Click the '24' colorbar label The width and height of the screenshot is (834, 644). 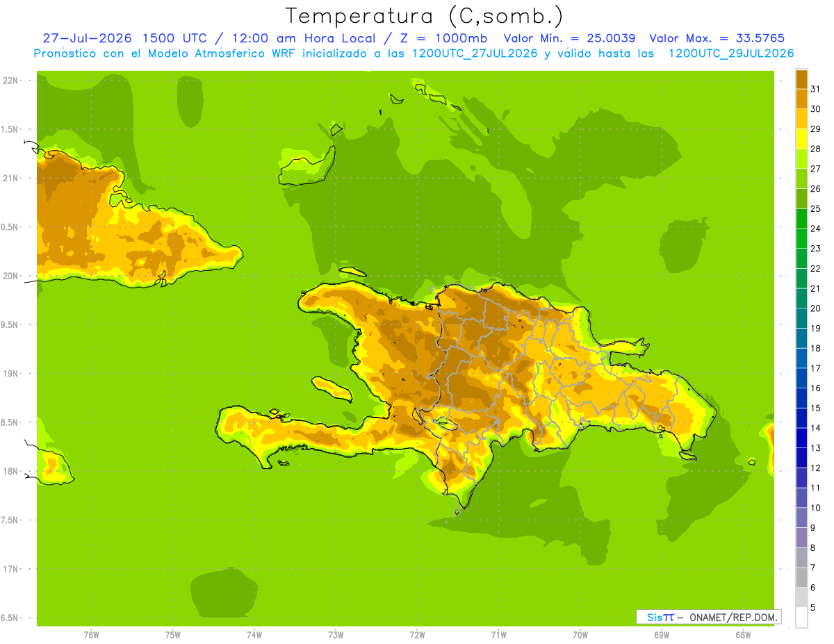(x=816, y=229)
